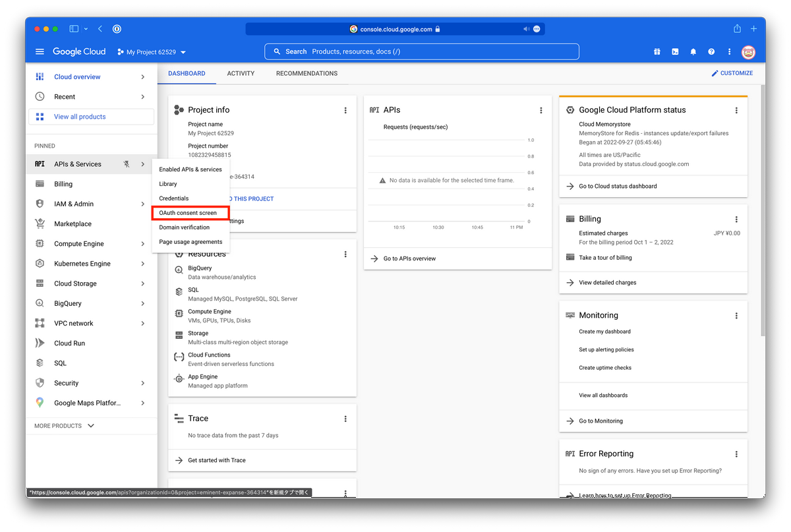
Task: Expand Compute Engine submenu arrow
Action: tap(143, 244)
